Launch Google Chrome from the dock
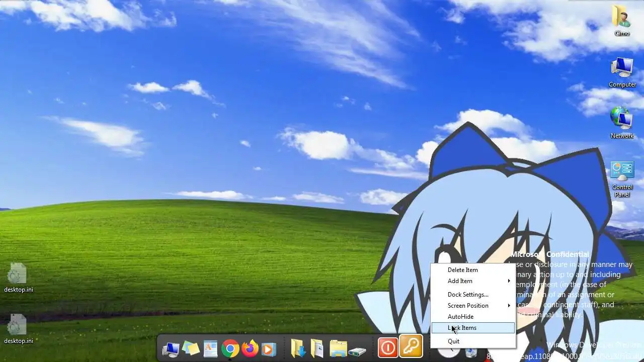 (x=230, y=348)
